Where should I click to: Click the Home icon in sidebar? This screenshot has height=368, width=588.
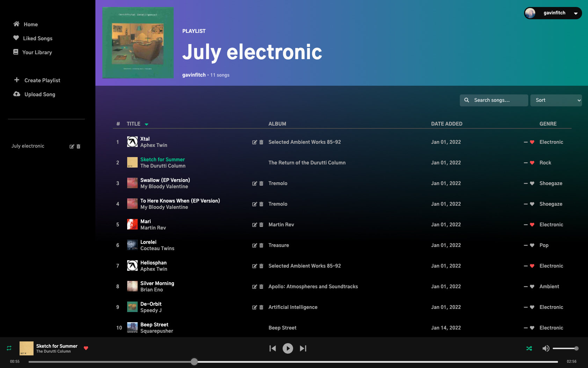[16, 24]
